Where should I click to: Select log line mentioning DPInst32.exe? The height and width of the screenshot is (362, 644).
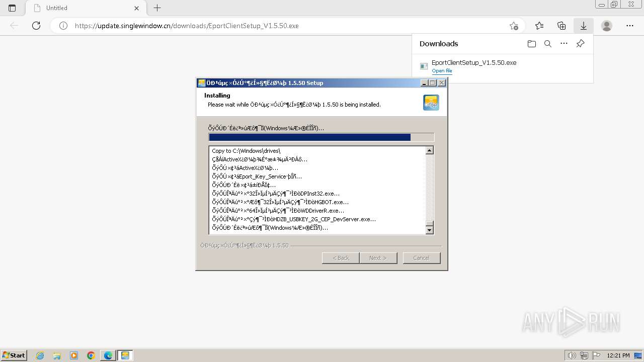[x=276, y=194]
